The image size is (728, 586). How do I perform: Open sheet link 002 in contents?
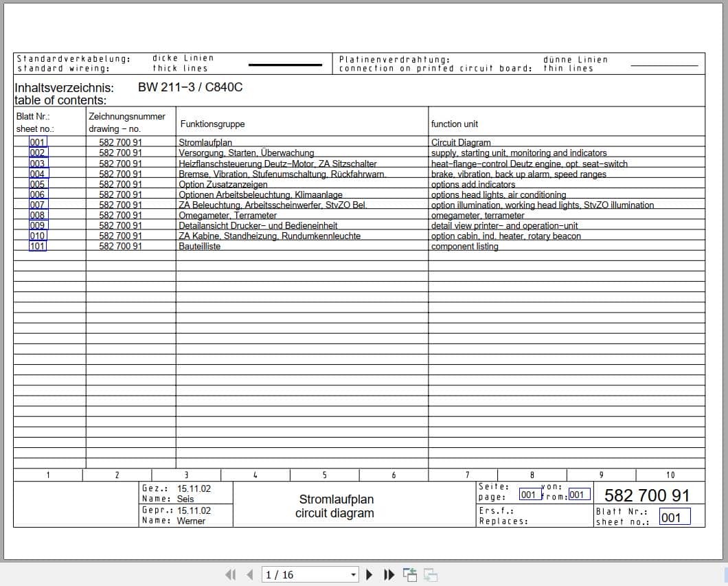38,153
